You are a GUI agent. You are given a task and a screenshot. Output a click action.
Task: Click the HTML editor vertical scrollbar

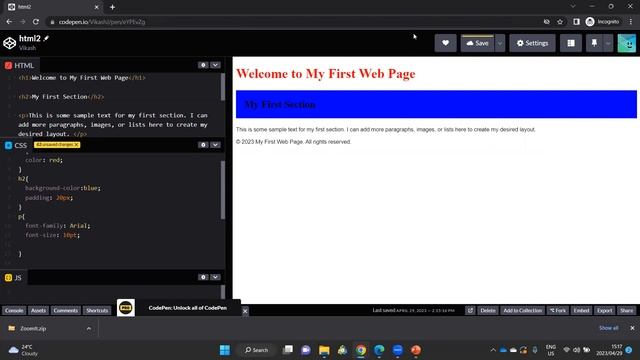(x=223, y=87)
